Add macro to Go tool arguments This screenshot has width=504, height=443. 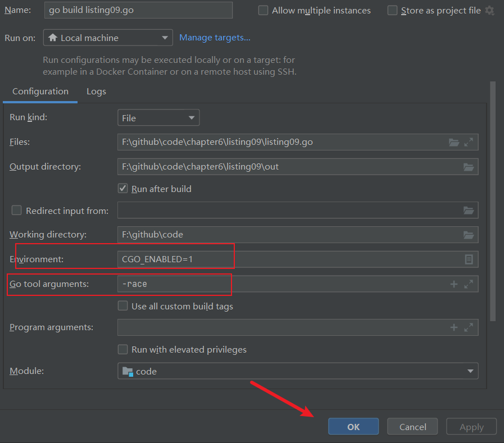[x=454, y=284]
